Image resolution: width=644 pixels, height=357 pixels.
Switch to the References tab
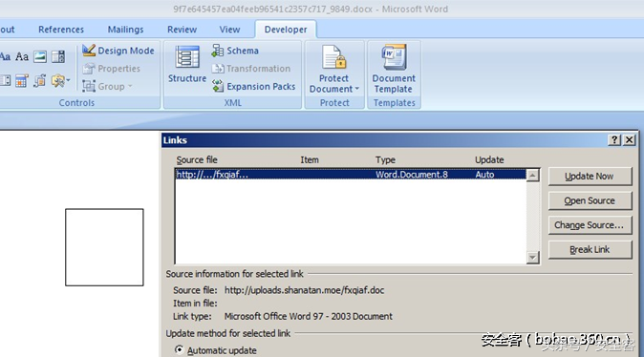(x=61, y=30)
